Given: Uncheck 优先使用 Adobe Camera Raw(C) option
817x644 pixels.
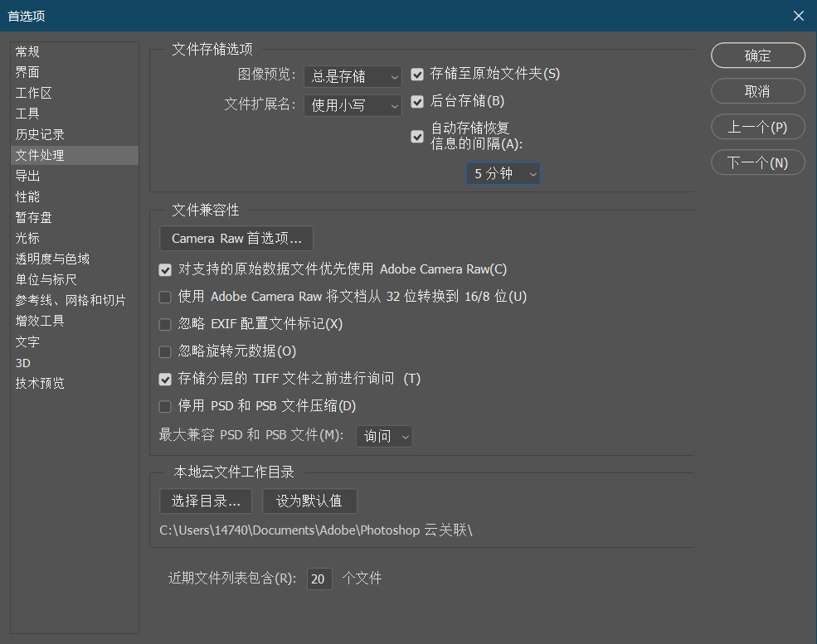Looking at the screenshot, I should pos(165,269).
